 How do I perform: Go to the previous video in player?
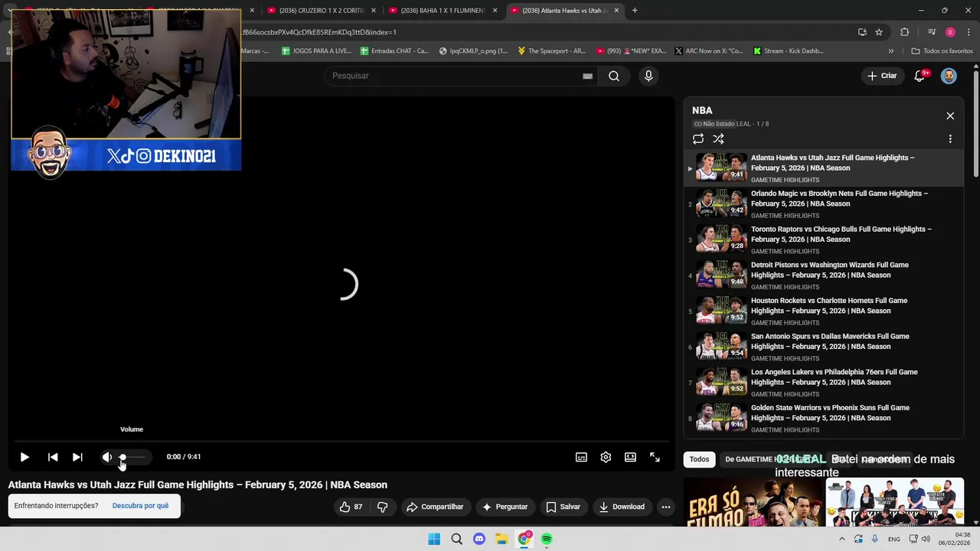coord(53,457)
